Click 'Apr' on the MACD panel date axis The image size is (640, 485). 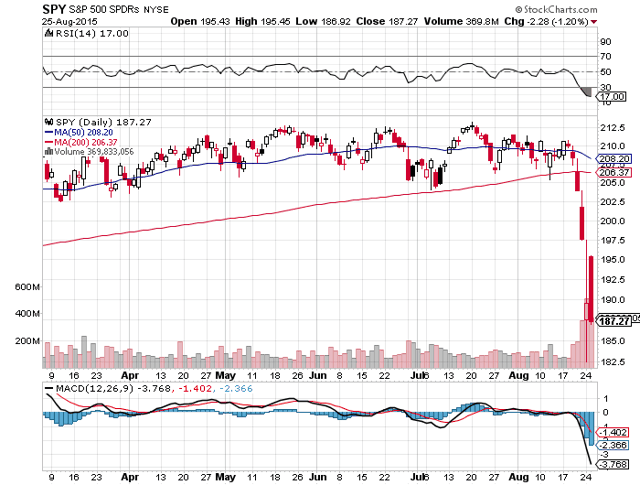(130, 477)
